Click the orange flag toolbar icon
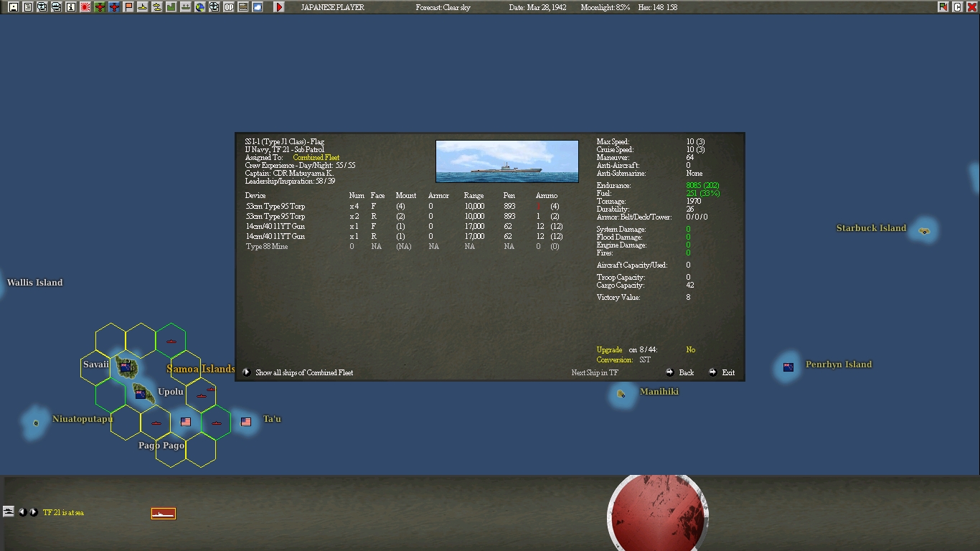The height and width of the screenshot is (551, 980). 128,7
